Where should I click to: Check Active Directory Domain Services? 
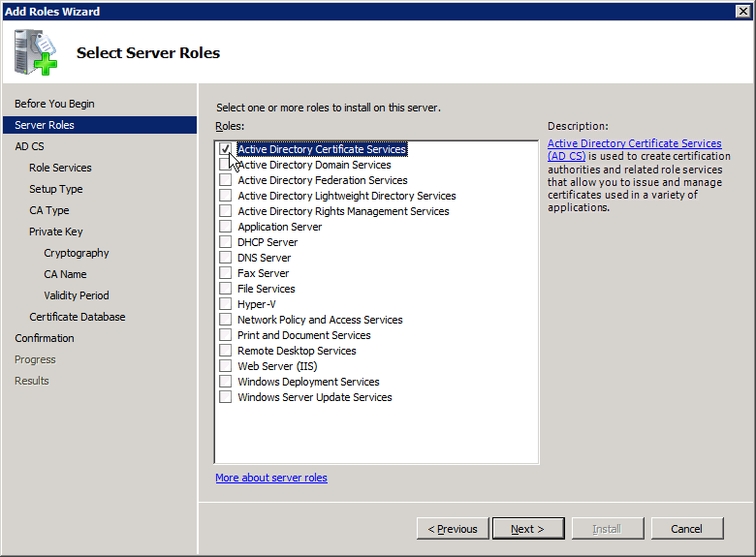pos(225,165)
